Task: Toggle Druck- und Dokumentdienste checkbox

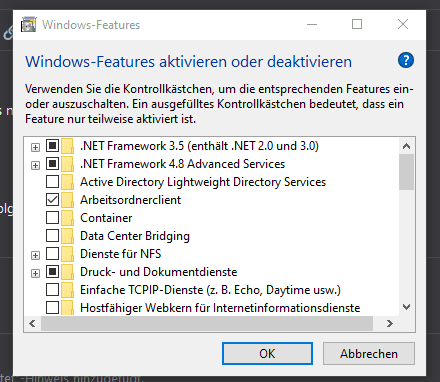Action: coord(52,272)
